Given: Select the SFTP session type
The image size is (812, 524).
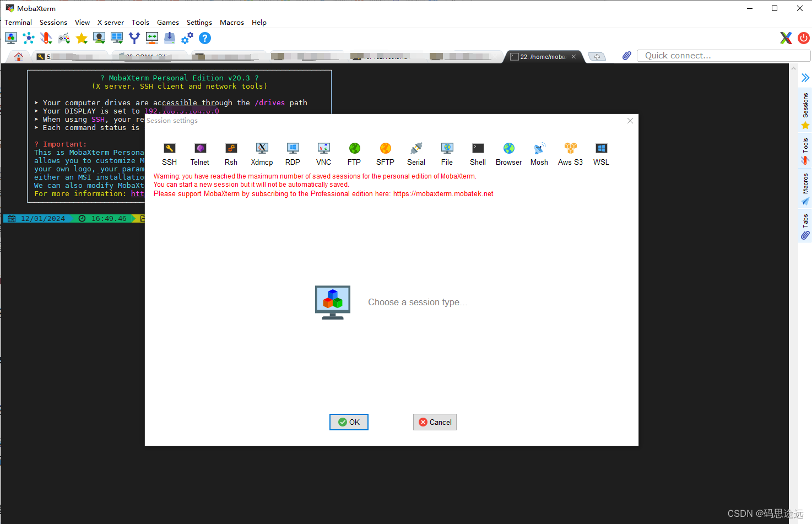Looking at the screenshot, I should click(x=386, y=154).
